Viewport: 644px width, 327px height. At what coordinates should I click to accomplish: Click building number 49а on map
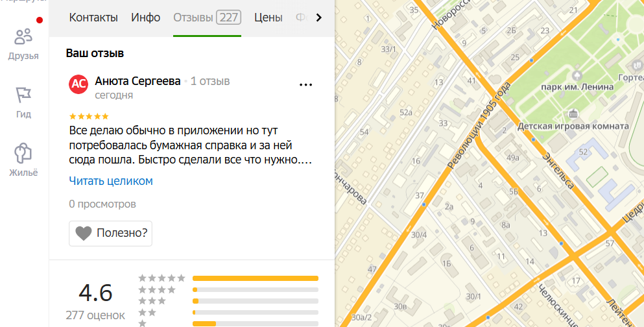coord(513,158)
